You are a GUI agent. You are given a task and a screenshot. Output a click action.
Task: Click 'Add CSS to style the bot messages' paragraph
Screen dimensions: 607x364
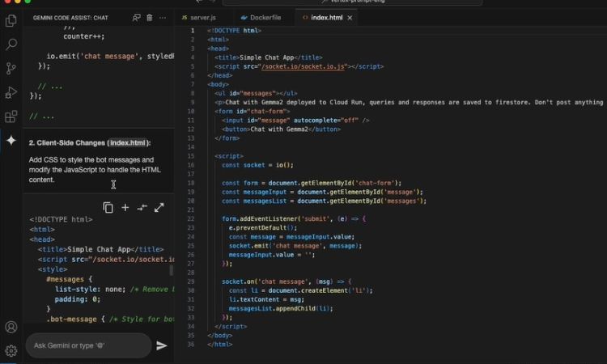95,170
